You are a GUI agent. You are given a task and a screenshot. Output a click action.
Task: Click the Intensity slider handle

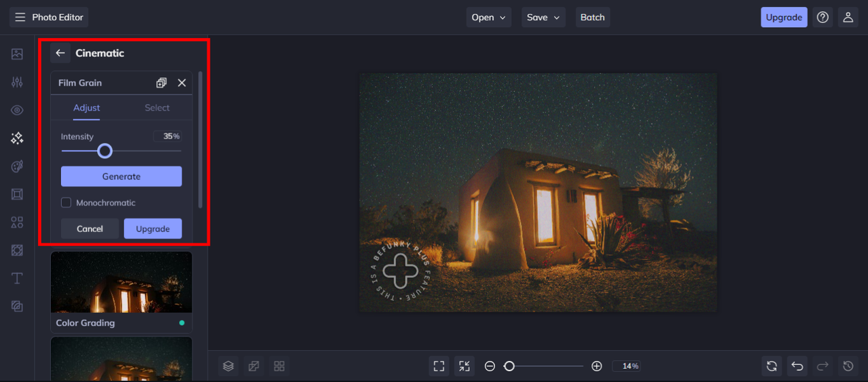[x=104, y=151]
